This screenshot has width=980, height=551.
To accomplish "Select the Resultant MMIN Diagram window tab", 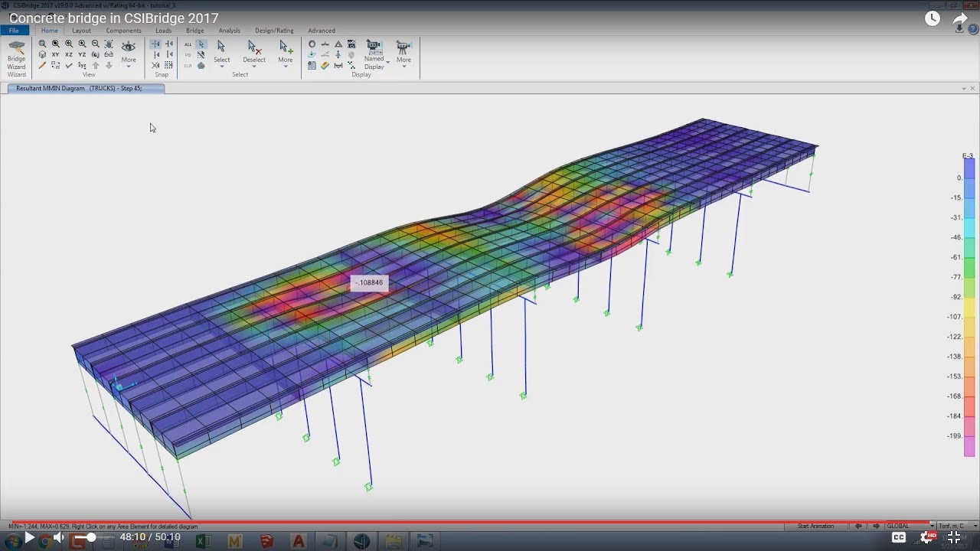I will [x=86, y=89].
